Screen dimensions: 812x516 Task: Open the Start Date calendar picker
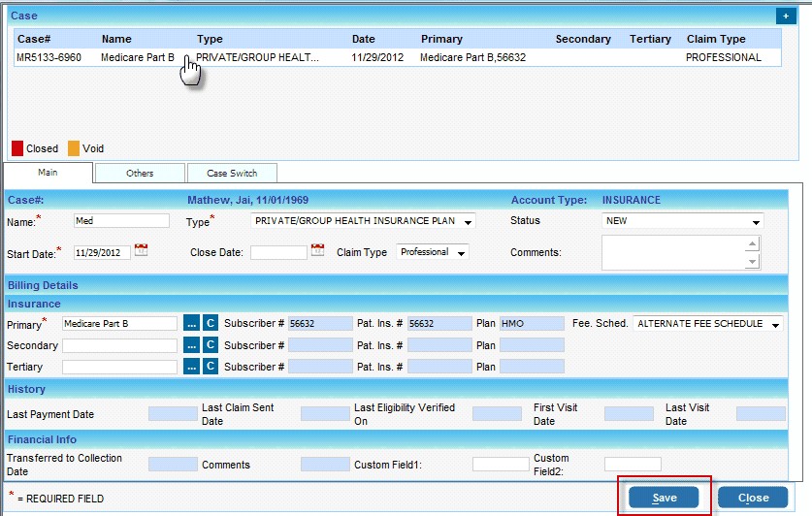point(141,251)
